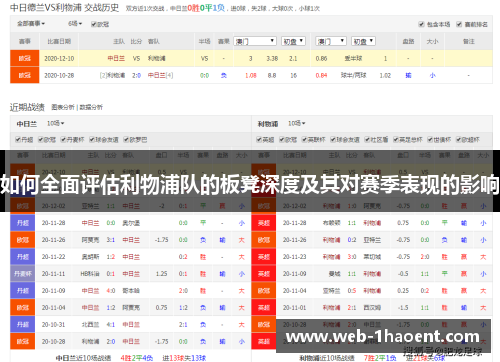Open the first 初盘 select box
Viewport: 500px width, 362px height.
pos(293,41)
